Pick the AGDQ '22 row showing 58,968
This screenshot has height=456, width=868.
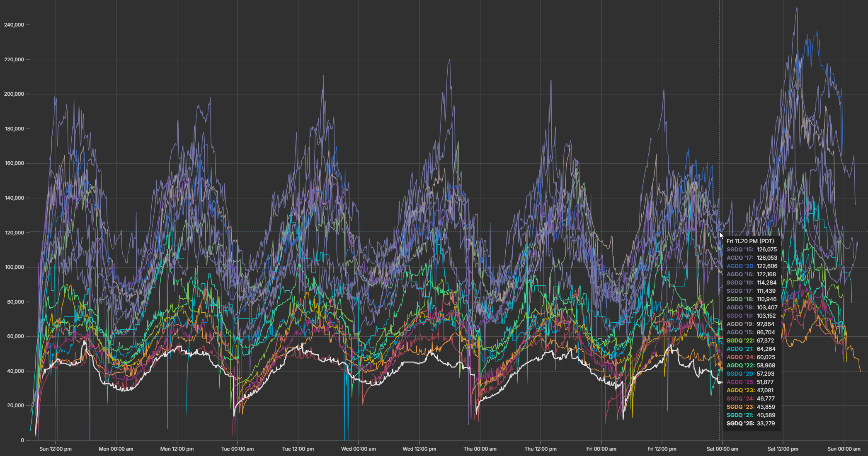[751, 365]
